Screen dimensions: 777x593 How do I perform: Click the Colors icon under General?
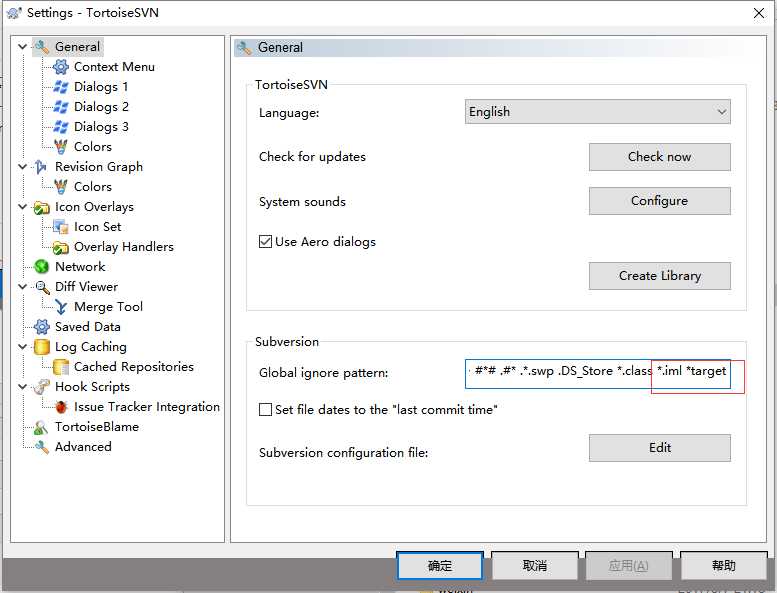point(61,147)
